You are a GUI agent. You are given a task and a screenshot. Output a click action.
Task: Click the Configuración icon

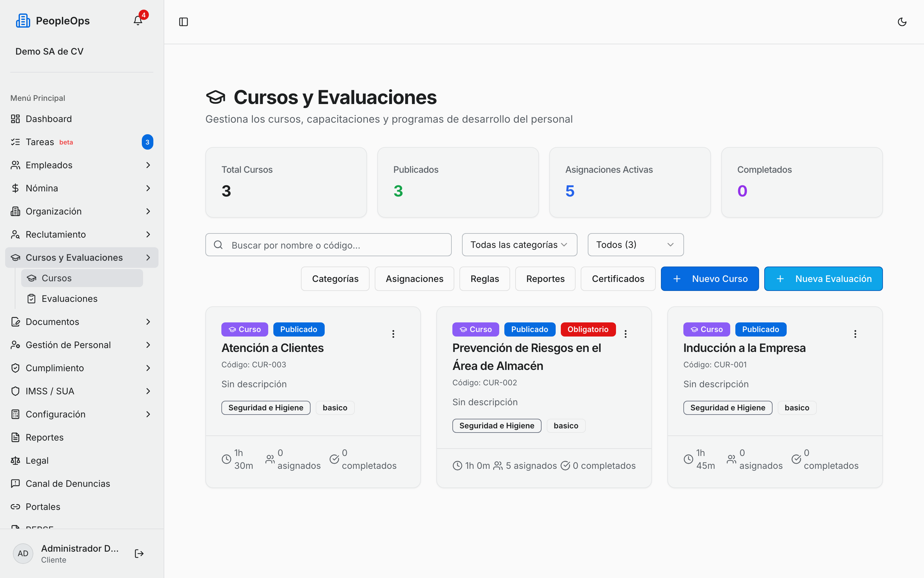[15, 414]
